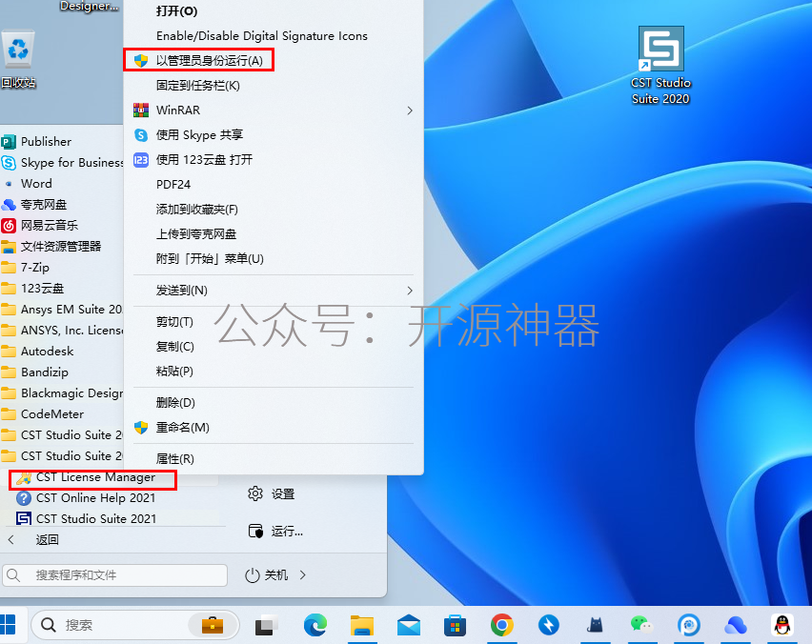Viewport: 812px width, 644px height.
Task: Open QQ penguin icon on taskbar
Action: click(782, 625)
